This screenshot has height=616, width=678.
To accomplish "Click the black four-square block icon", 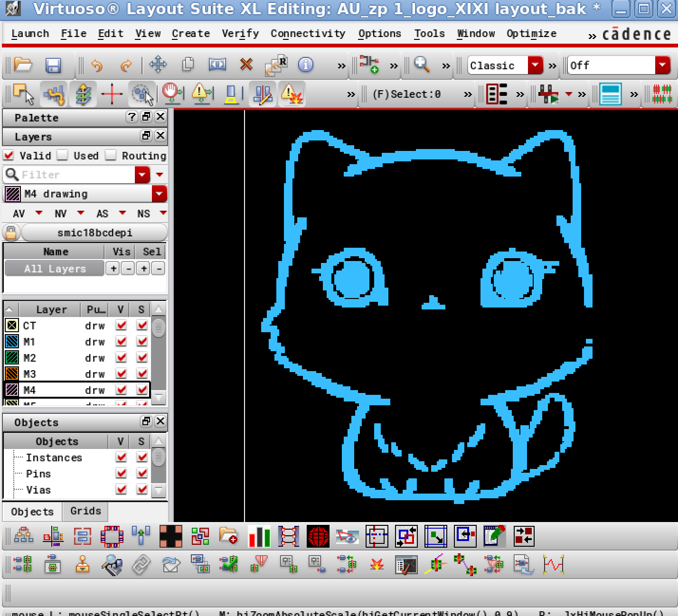I will coord(171,537).
